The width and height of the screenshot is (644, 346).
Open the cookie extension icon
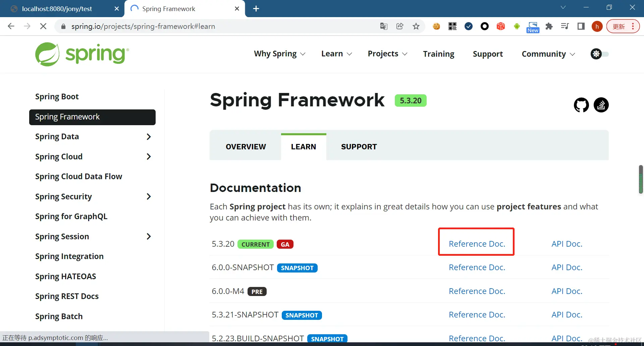coord(436,26)
